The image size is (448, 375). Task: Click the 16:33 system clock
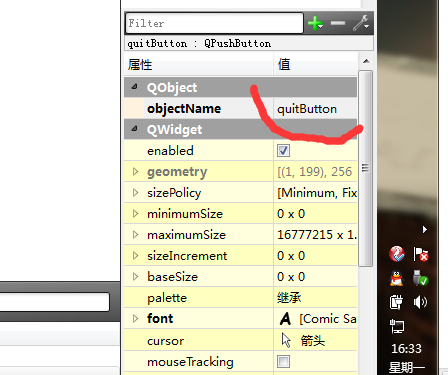click(406, 349)
